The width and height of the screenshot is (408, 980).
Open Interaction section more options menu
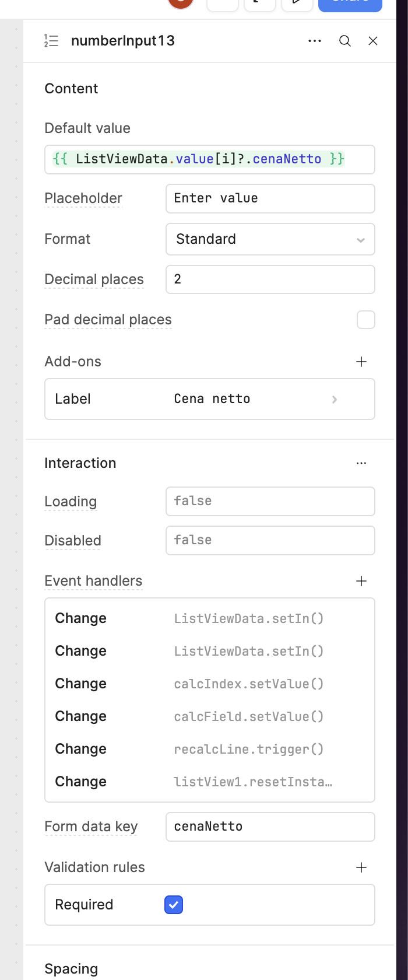tap(361, 463)
